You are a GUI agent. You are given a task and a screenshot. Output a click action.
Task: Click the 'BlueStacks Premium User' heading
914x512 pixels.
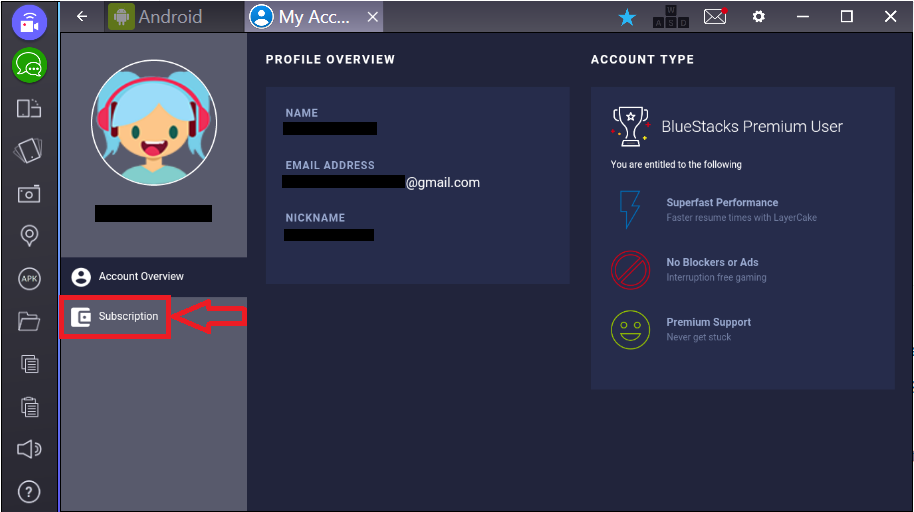[752, 127]
